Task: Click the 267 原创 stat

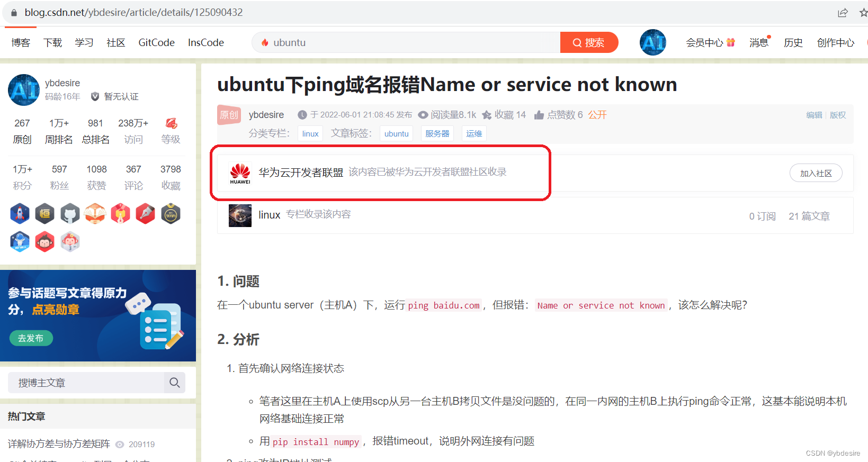Action: point(22,131)
